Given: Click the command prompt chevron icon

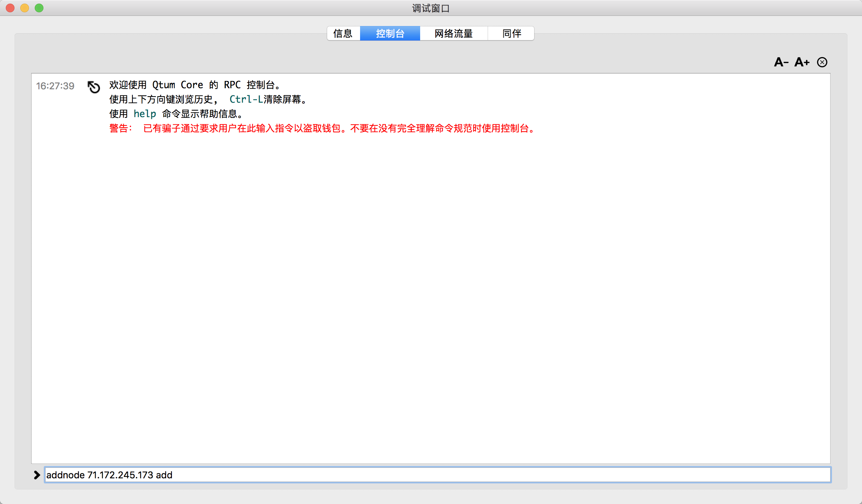Looking at the screenshot, I should [37, 475].
